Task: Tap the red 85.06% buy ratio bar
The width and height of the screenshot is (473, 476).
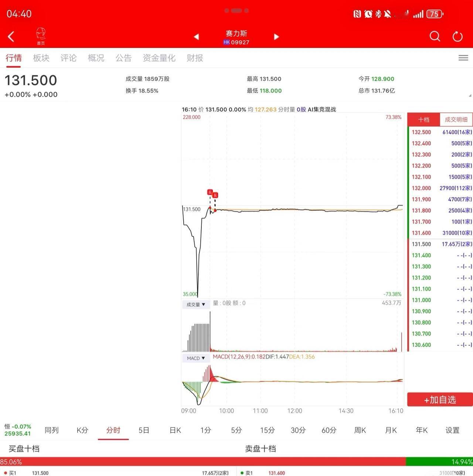Action: click(203, 462)
